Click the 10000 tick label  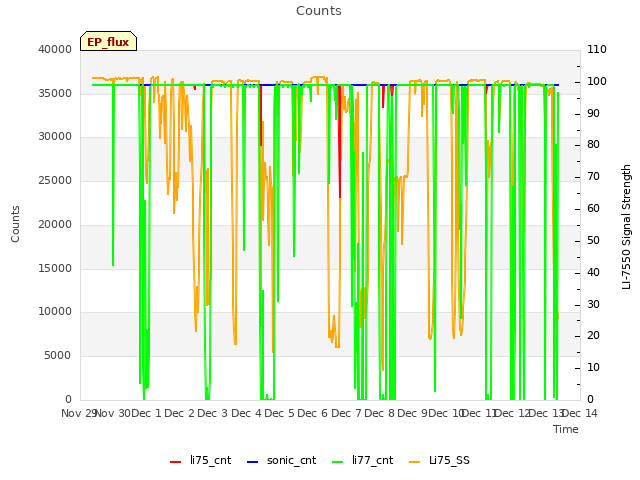click(x=55, y=312)
